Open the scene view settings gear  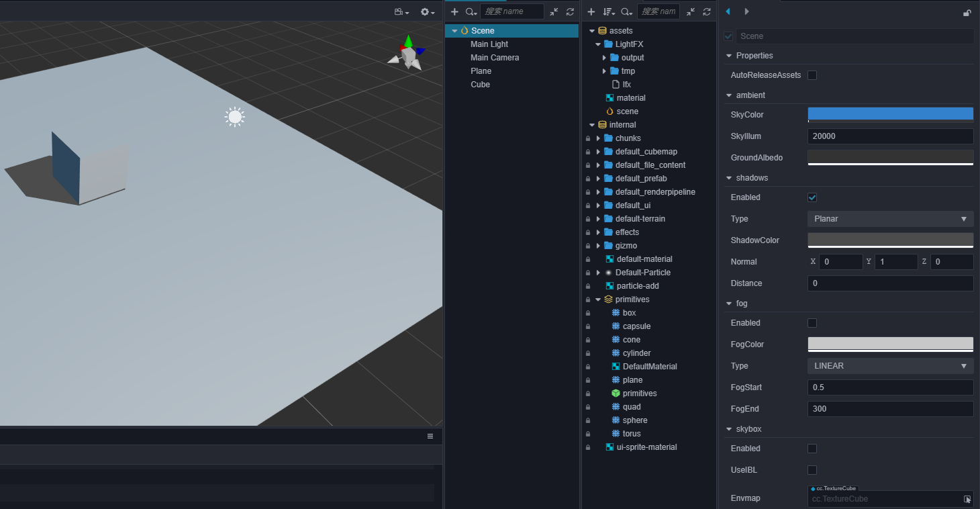click(427, 12)
